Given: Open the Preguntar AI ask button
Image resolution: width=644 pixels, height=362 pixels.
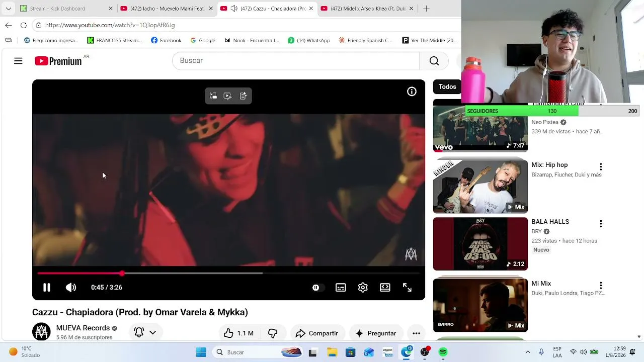Looking at the screenshot, I should pyautogui.click(x=376, y=333).
